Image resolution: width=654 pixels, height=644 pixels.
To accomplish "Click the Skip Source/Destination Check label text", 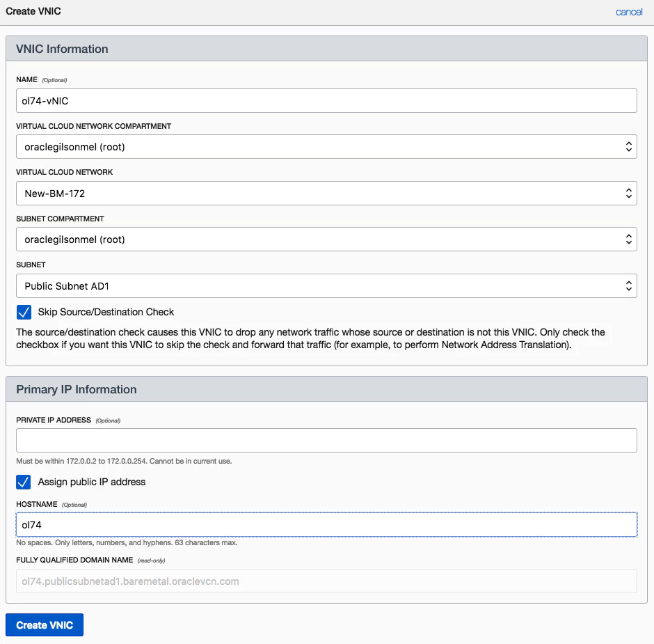I will [x=106, y=312].
